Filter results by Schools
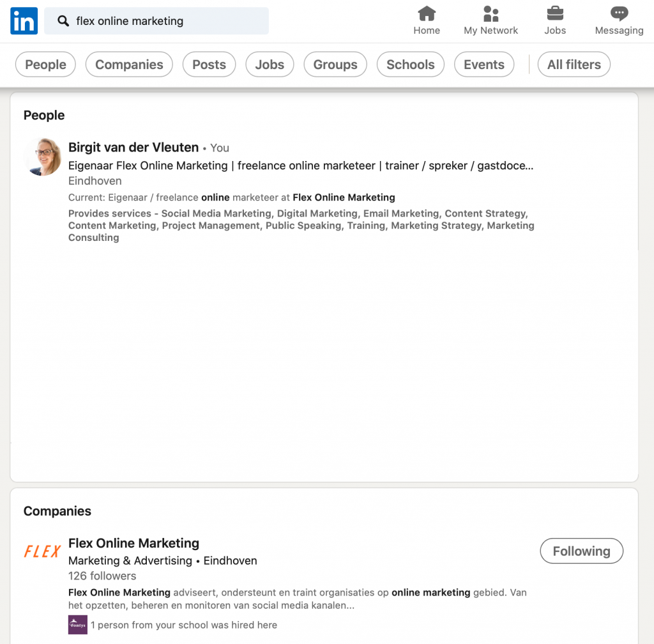Screen dimensions: 654x644 [411, 65]
